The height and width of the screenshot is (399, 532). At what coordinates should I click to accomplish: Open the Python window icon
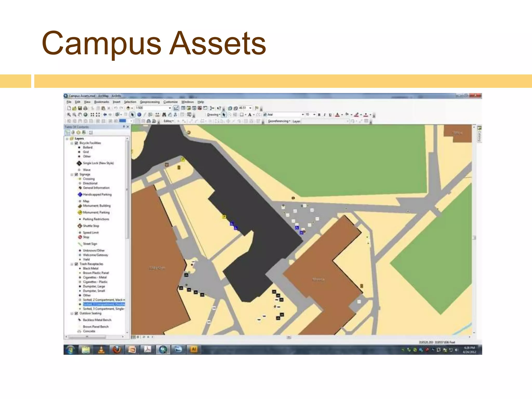pyautogui.click(x=205, y=108)
